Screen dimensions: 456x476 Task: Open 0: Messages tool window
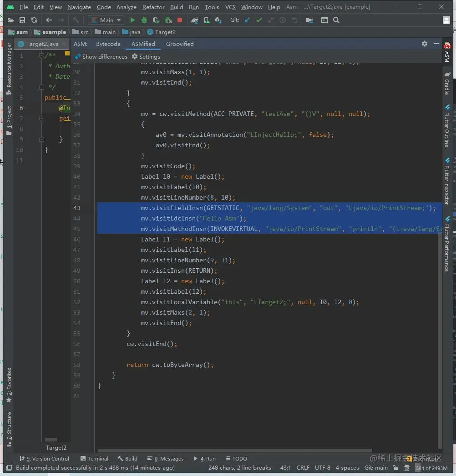tap(165, 459)
